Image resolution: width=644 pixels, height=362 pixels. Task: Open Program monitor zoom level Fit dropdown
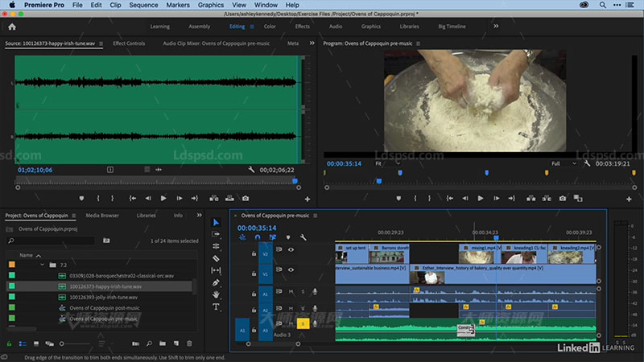pos(387,163)
